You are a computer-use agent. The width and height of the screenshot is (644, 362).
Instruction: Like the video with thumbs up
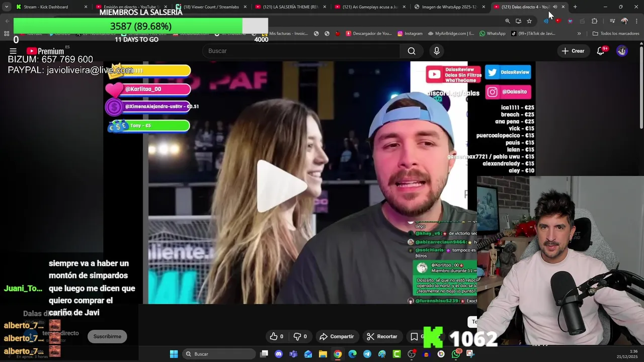click(276, 336)
